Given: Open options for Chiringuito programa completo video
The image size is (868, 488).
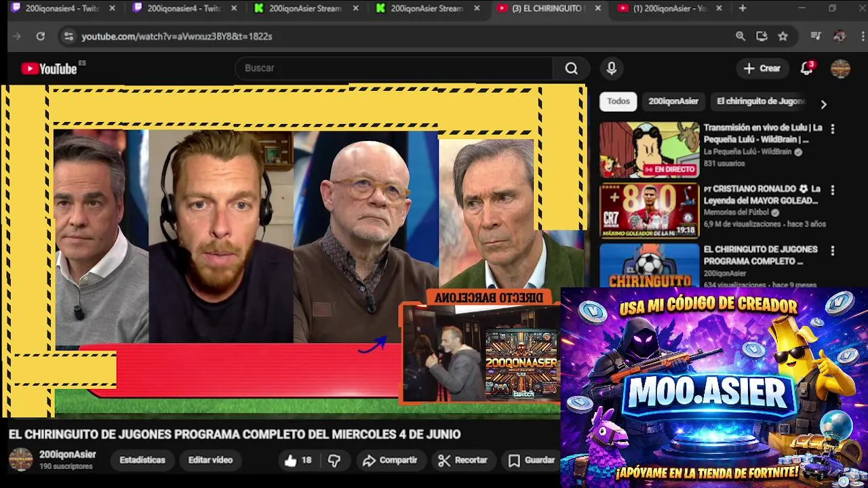Looking at the screenshot, I should (833, 251).
